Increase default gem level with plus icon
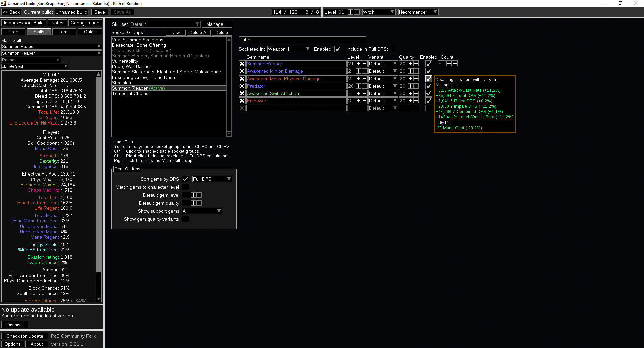 coord(193,195)
